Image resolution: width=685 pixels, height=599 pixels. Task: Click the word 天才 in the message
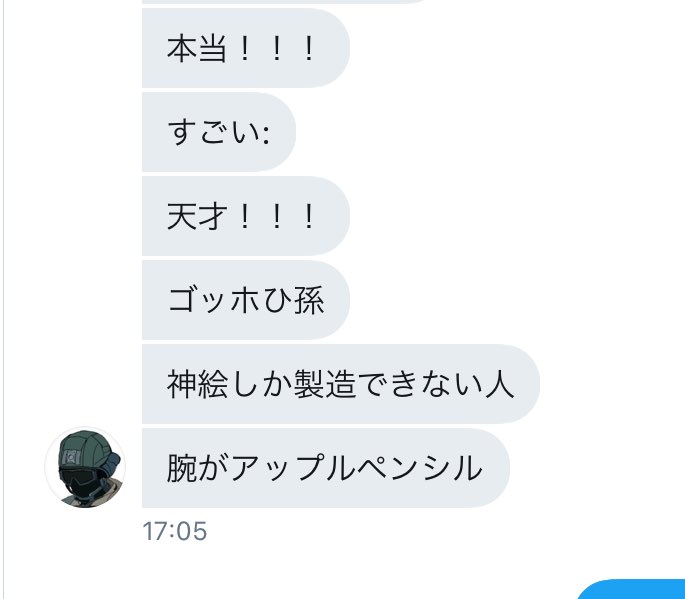pos(197,216)
